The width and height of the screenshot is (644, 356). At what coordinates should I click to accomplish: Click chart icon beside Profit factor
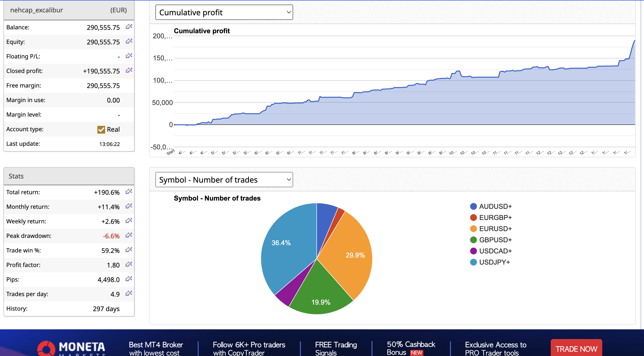[129, 264]
